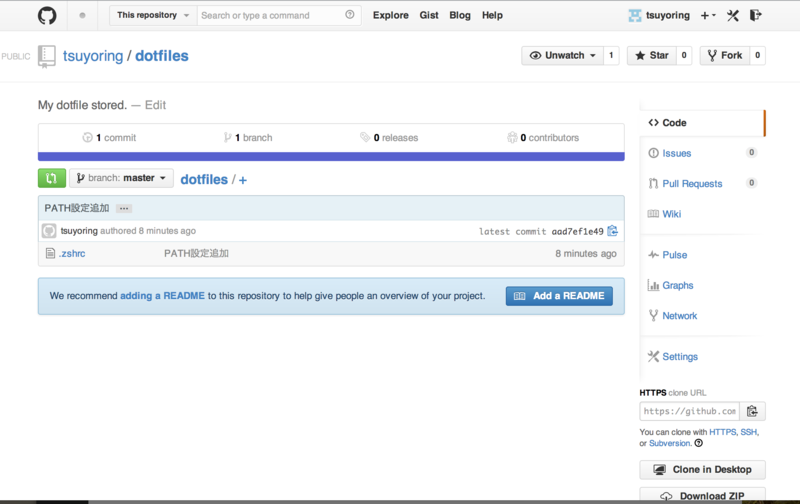Open Help in top navigation

(x=492, y=15)
